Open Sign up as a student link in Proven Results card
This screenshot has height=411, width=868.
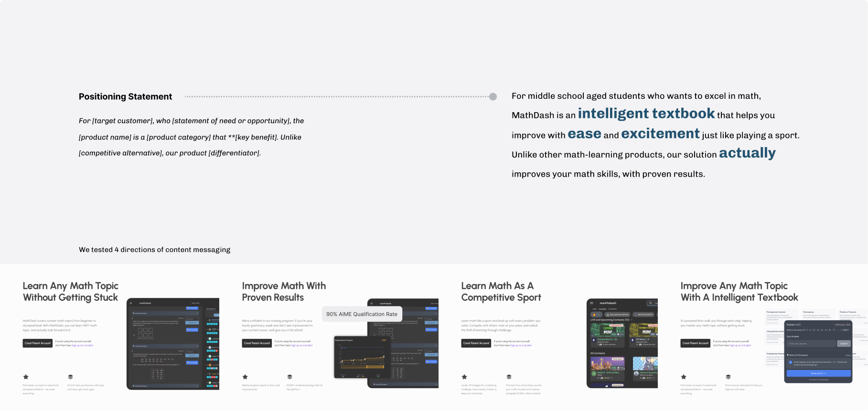302,345
